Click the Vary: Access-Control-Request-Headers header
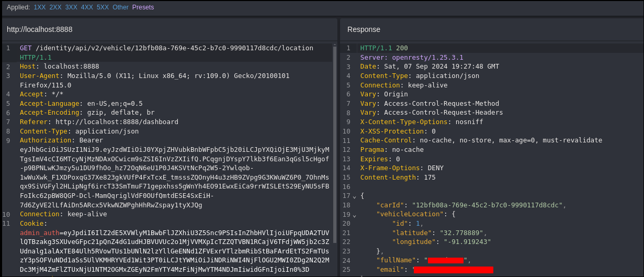 pos(432,113)
